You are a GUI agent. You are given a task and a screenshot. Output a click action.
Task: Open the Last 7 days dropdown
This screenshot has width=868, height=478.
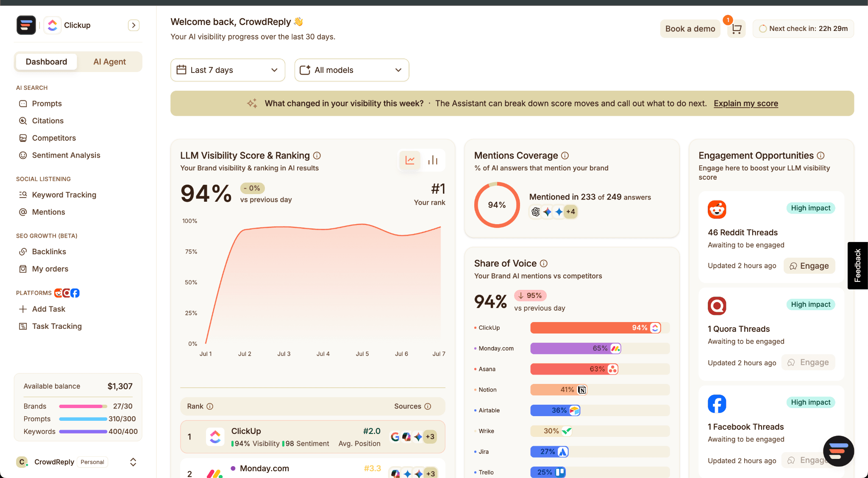pos(228,70)
